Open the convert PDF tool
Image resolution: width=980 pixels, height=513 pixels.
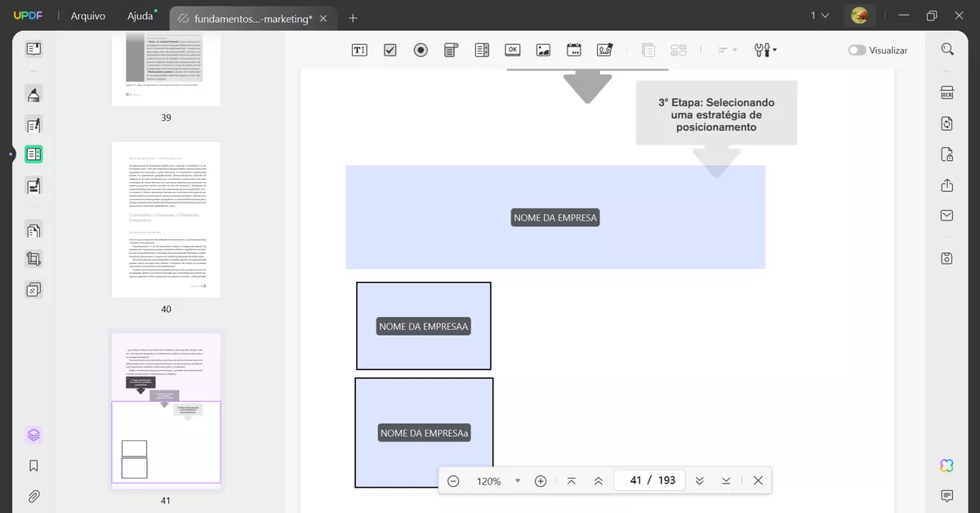[947, 123]
